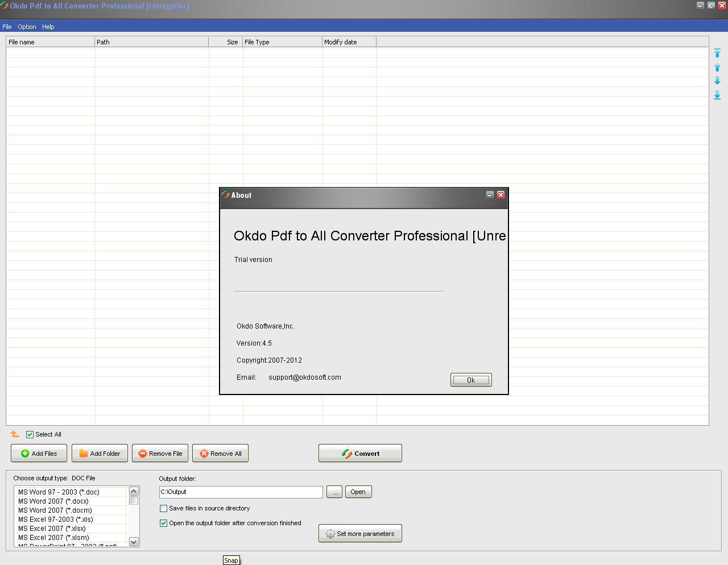
Task: Click the Add Folder button
Action: [100, 454]
